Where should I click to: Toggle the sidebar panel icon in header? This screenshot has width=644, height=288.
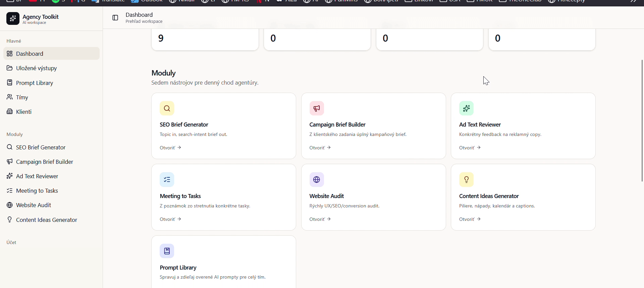[115, 18]
